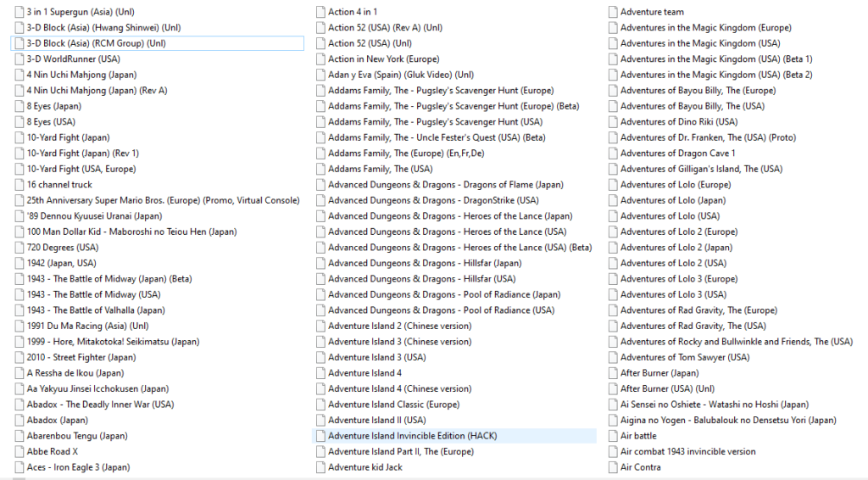Select Adventure Island Invincible Edition (HACK)
868x480 pixels.
coord(412,436)
